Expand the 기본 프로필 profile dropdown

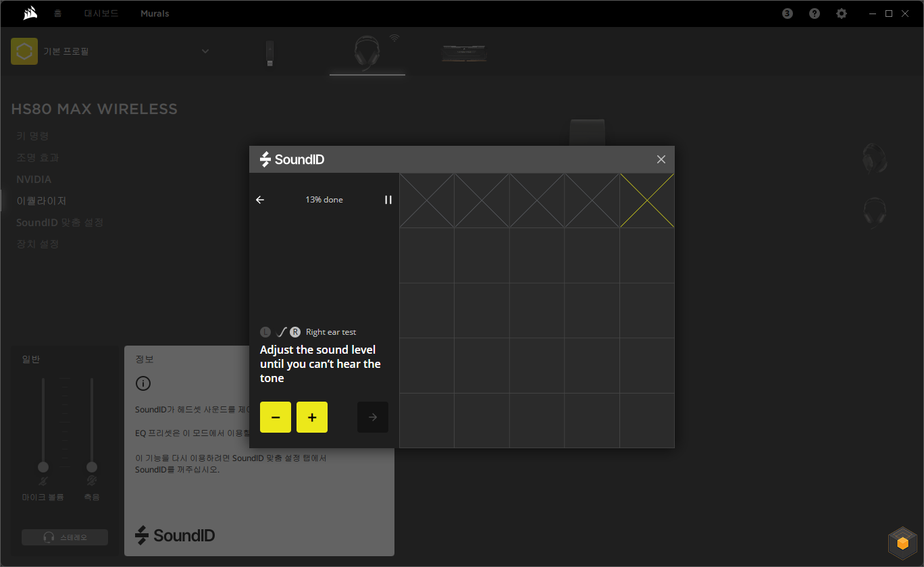coord(205,51)
